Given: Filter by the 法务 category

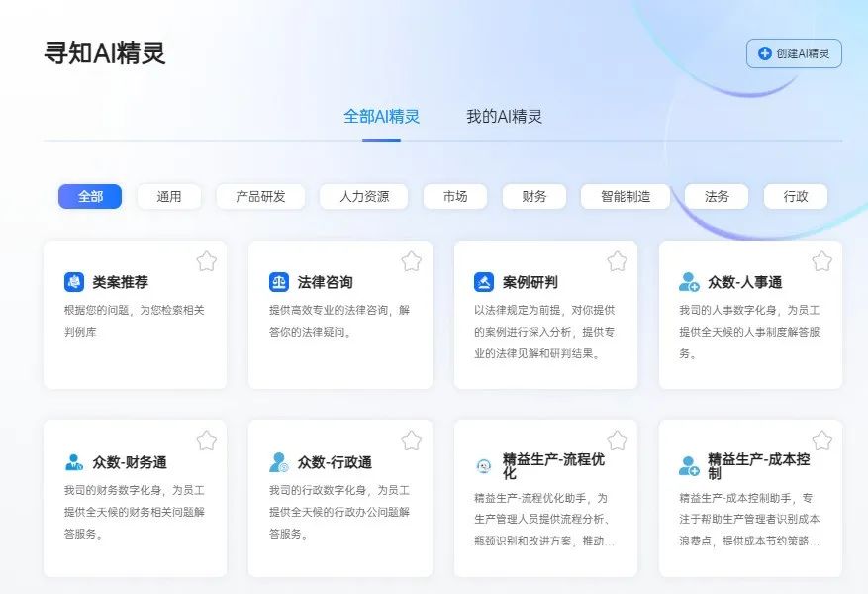Looking at the screenshot, I should (717, 197).
